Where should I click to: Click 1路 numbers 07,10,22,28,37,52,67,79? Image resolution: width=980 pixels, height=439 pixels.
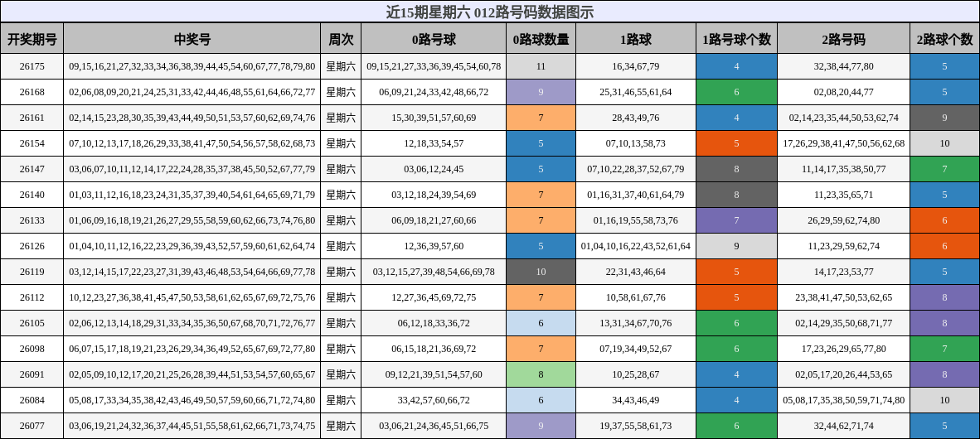click(x=636, y=169)
